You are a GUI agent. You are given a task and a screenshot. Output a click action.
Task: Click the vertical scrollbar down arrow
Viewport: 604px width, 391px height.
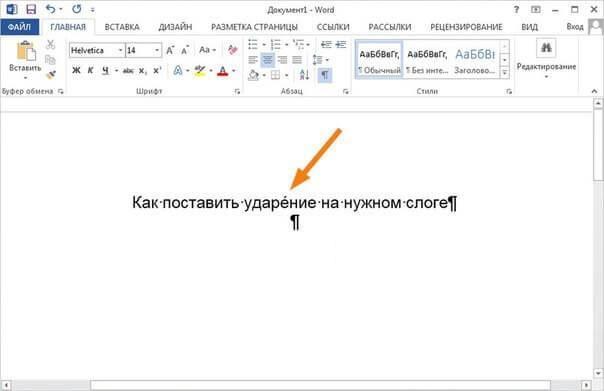[x=598, y=373]
